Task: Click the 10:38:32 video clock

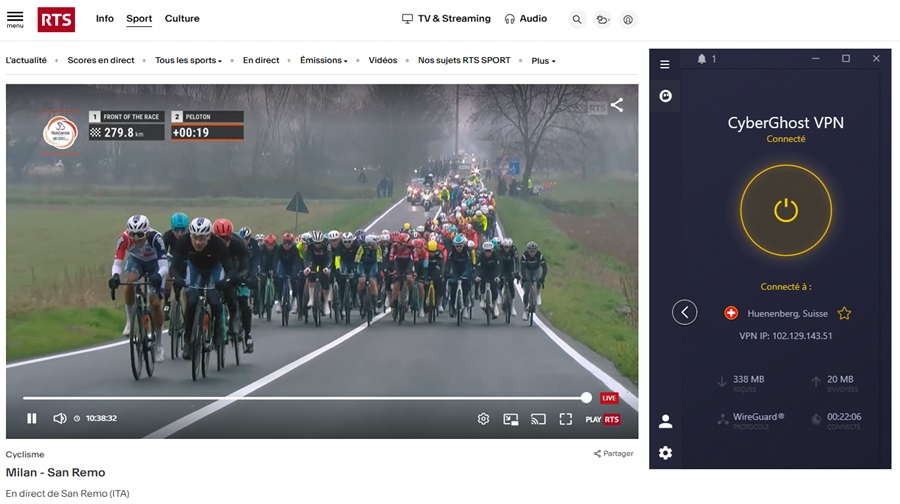Action: [x=101, y=418]
